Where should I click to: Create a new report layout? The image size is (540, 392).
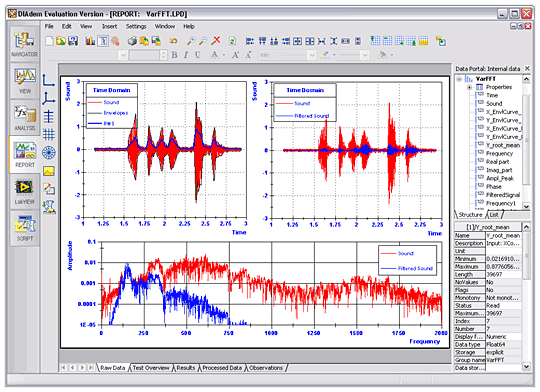49,41
